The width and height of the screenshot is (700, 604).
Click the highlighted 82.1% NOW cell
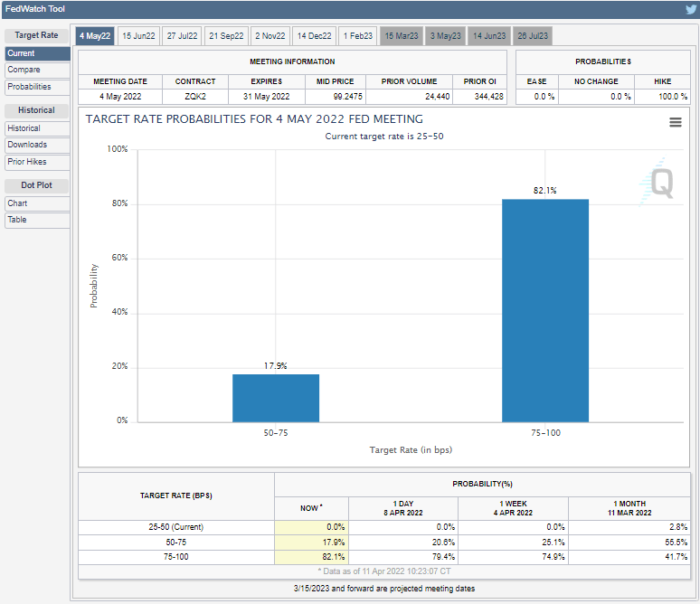point(311,557)
